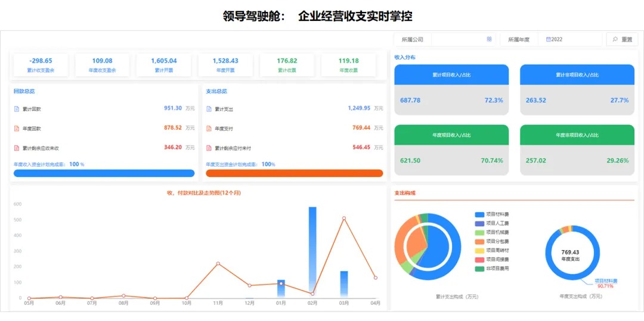Click the 263.52 non-project income value
Viewport: 644px width, 321px height.
tap(536, 100)
